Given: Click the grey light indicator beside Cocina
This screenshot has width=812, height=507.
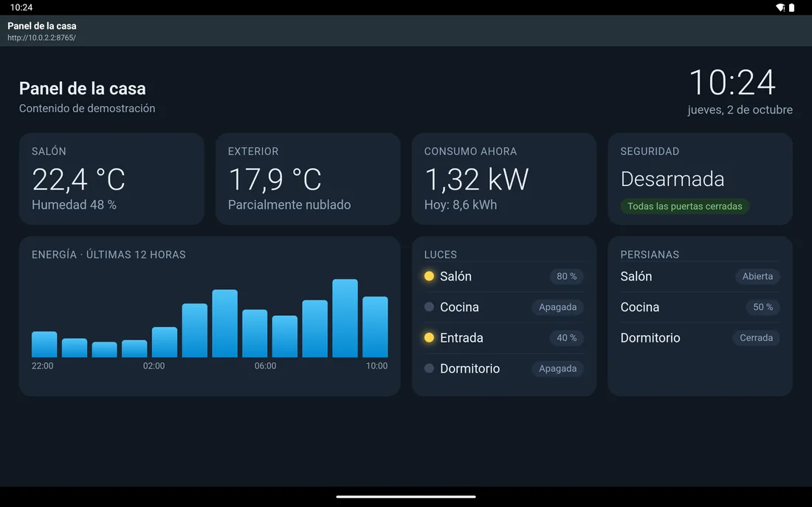Looking at the screenshot, I should point(429,306).
